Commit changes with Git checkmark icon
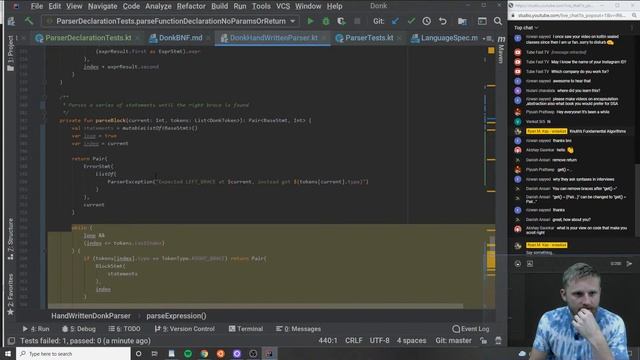The height and width of the screenshot is (360, 640). (x=411, y=21)
